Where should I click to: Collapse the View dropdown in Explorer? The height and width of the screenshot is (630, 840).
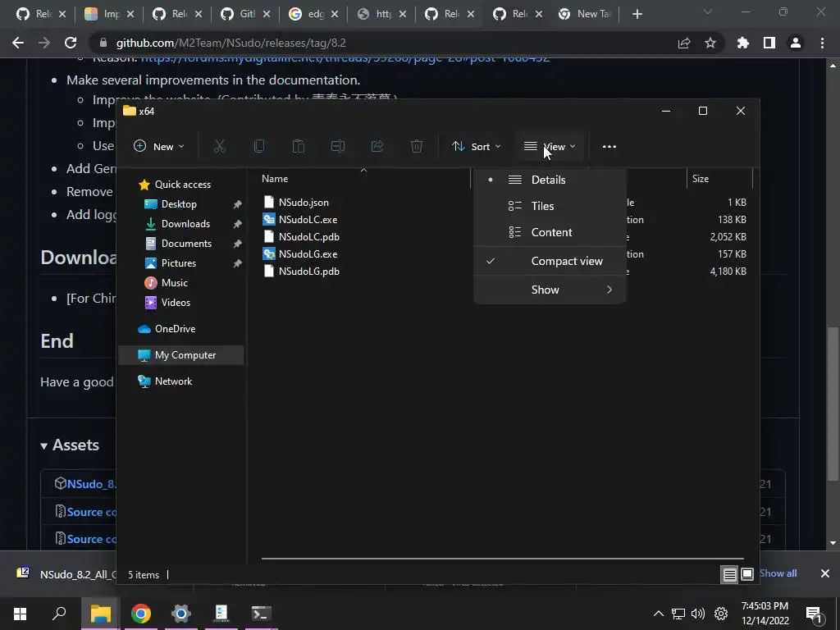click(x=550, y=146)
